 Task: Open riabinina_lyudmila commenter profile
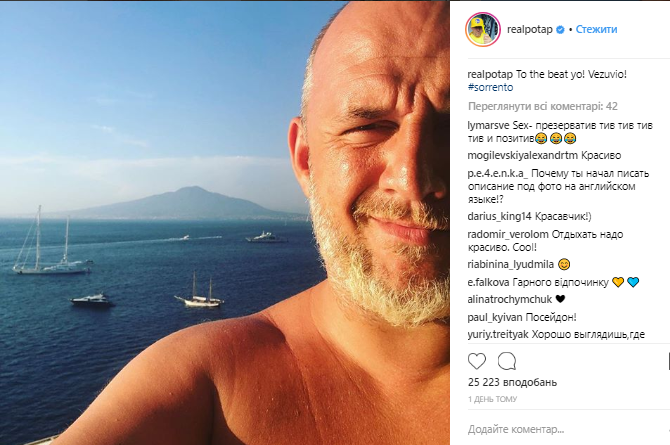pyautogui.click(x=510, y=265)
